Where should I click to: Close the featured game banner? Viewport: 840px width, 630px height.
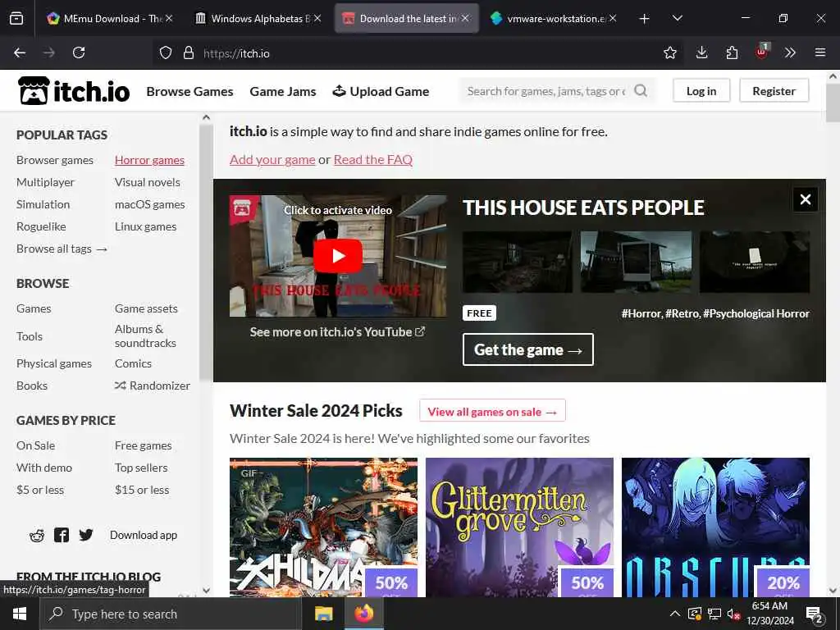click(x=805, y=200)
